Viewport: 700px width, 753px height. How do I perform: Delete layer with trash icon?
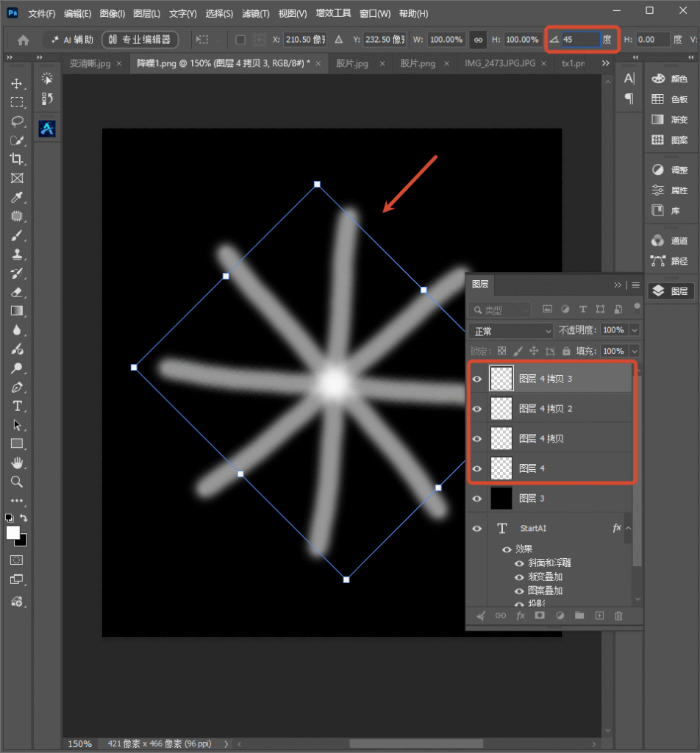[618, 615]
